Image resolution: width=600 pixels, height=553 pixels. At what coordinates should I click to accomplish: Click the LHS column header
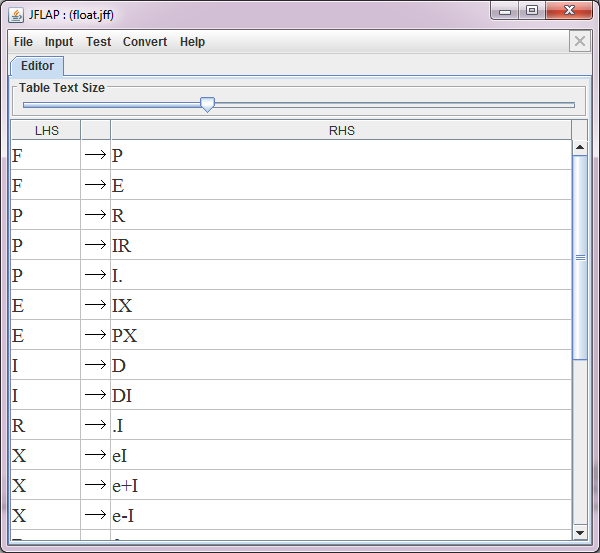pyautogui.click(x=46, y=130)
